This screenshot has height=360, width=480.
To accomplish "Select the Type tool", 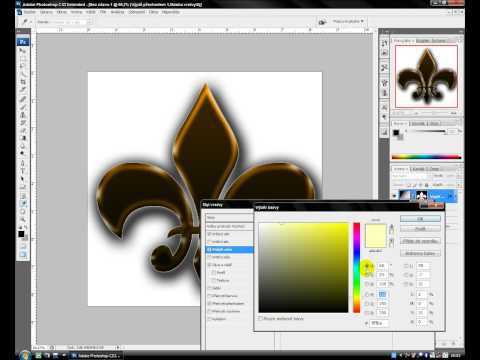I will tap(23, 171).
